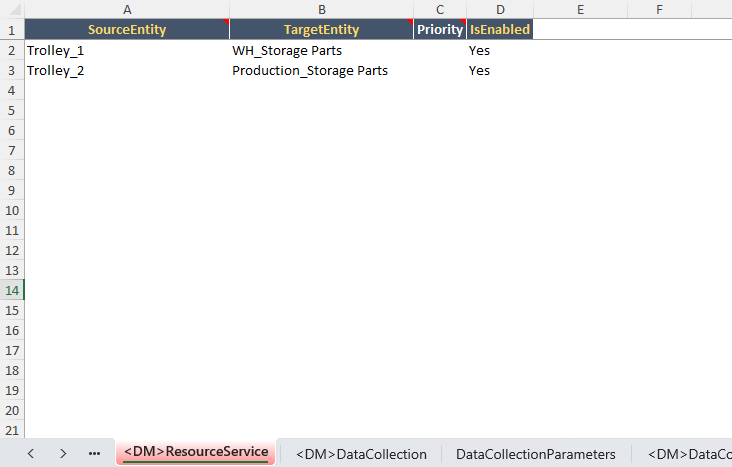Click the Priority header cell
The image size is (732, 467).
coord(440,30)
